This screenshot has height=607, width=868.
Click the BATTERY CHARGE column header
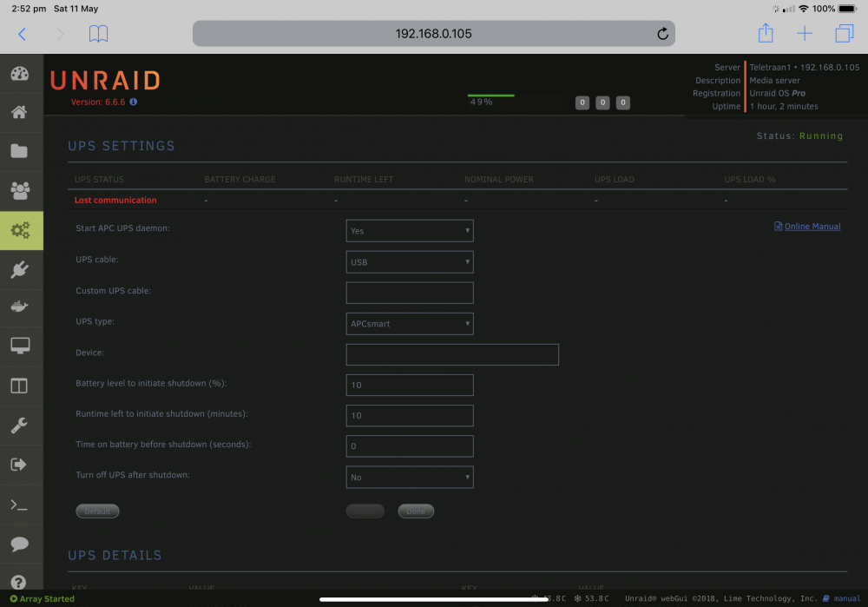240,180
